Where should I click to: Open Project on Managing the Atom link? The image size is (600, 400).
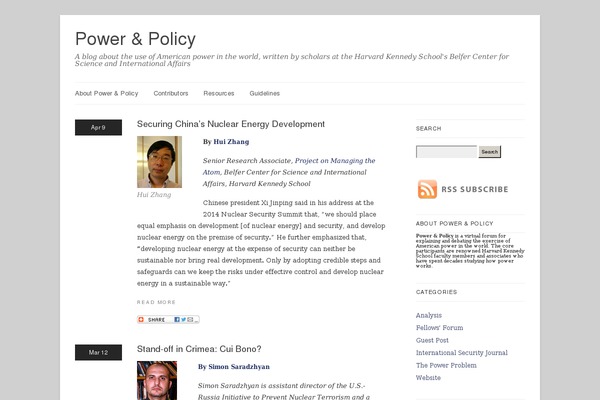click(289, 167)
